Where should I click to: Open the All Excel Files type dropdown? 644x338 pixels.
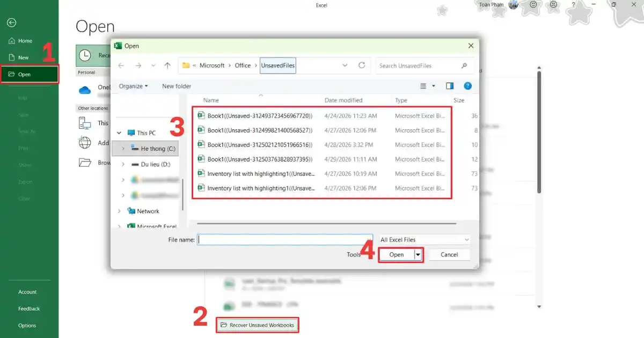425,240
